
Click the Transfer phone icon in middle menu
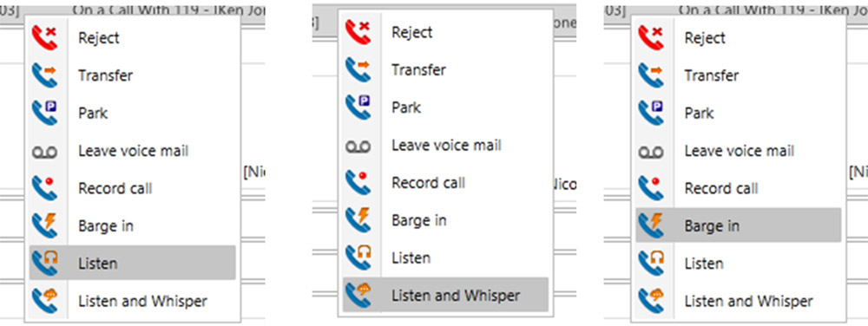[358, 69]
